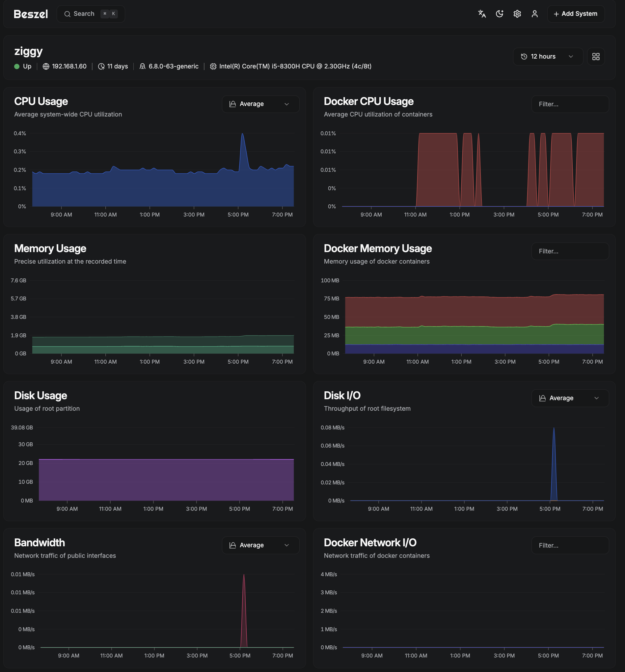Click the Add System button
This screenshot has width=625, height=672.
tap(575, 14)
